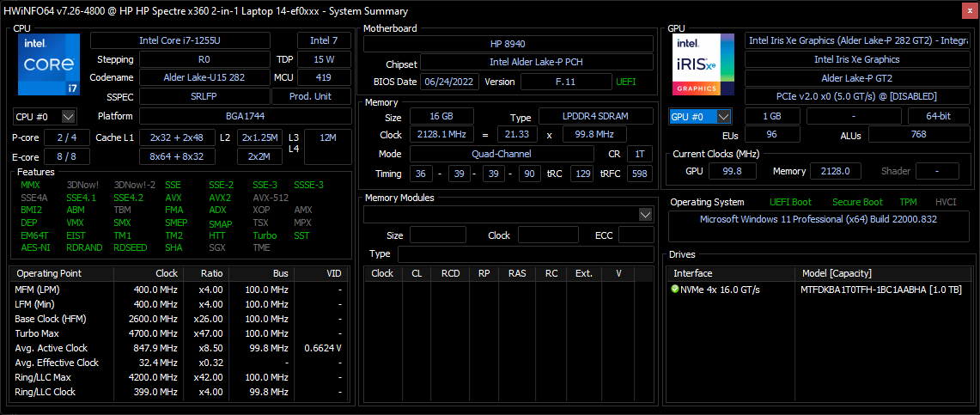980x415 pixels.
Task: Click the 2128.1 MHz memory clock field
Action: click(441, 135)
